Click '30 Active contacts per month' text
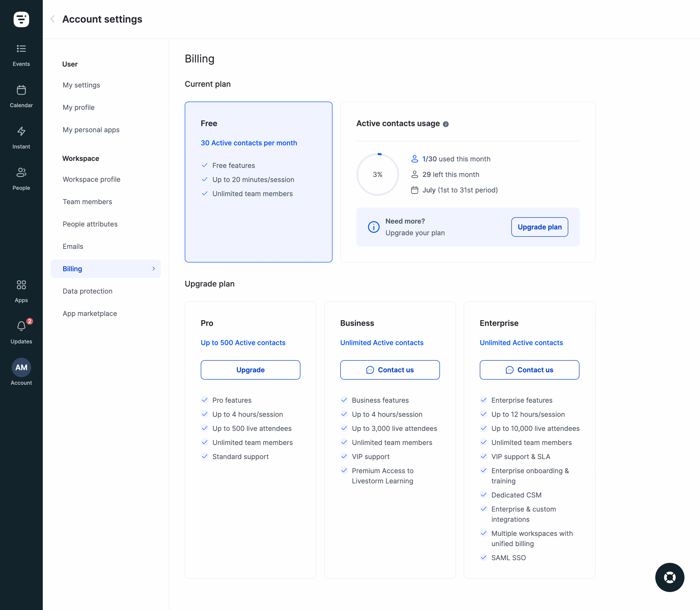The width and height of the screenshot is (700, 610). point(249,143)
